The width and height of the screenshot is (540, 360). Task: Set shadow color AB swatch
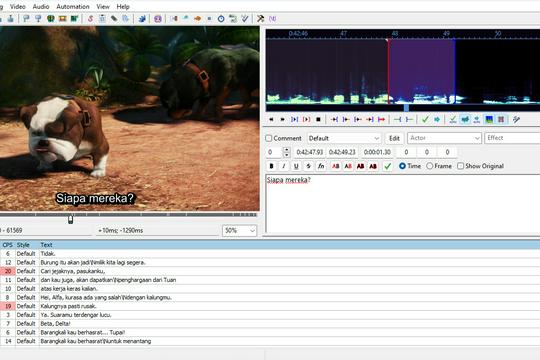pyautogui.click(x=373, y=166)
